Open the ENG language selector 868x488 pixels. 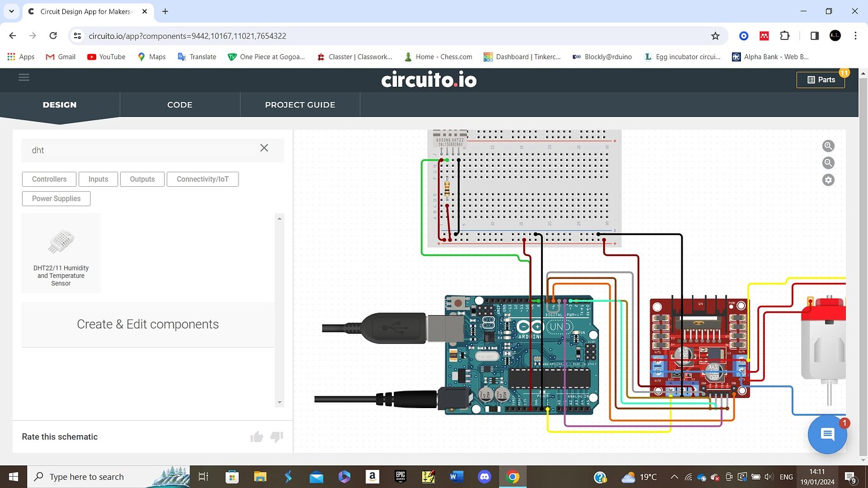point(786,477)
